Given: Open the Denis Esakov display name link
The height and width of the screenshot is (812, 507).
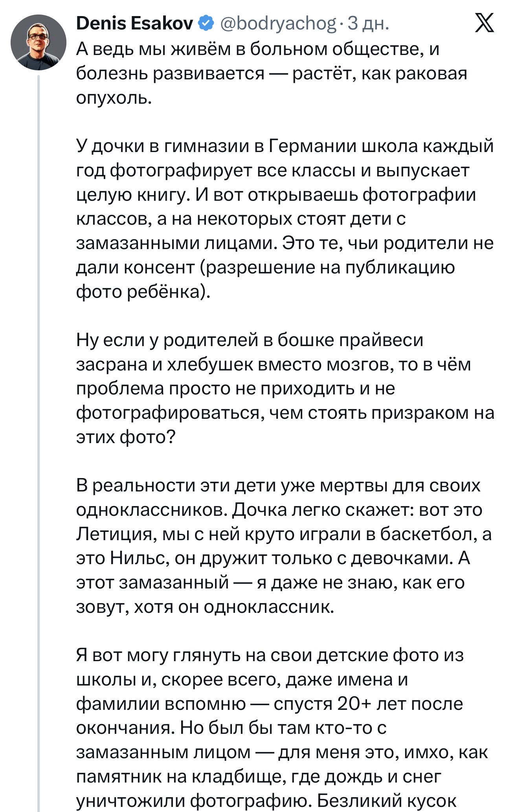Looking at the screenshot, I should pos(134,24).
